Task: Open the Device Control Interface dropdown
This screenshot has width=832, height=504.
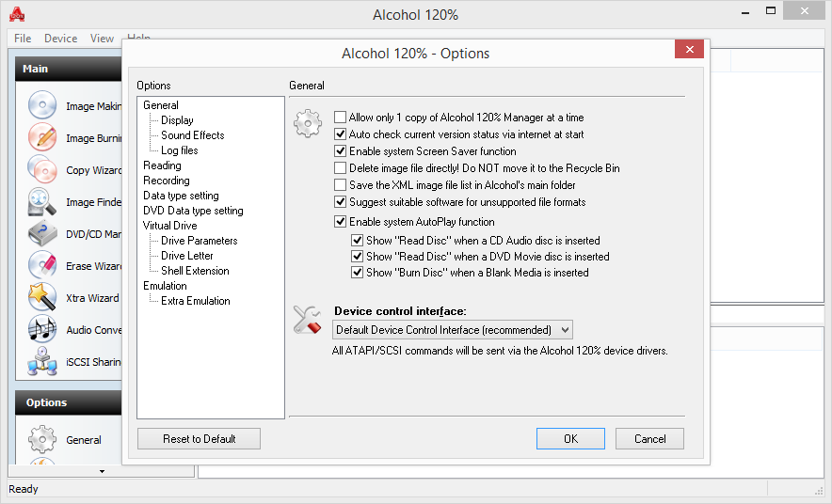Action: (453, 330)
